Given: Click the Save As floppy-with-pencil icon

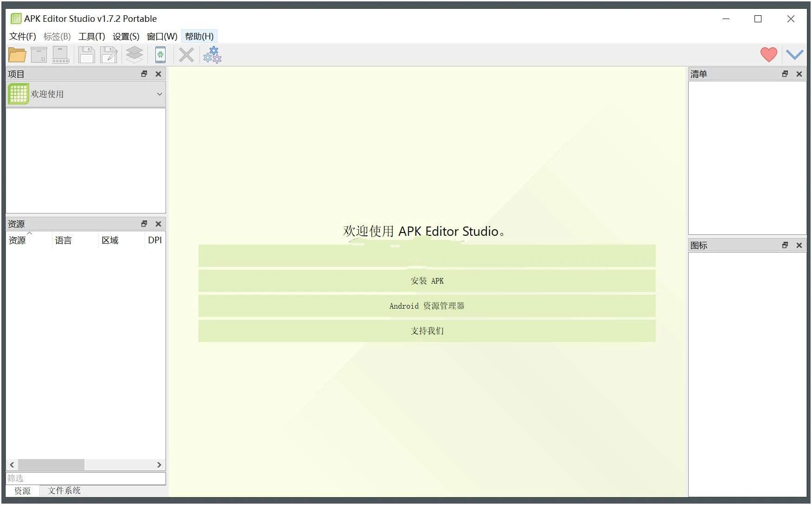Looking at the screenshot, I should 109,54.
